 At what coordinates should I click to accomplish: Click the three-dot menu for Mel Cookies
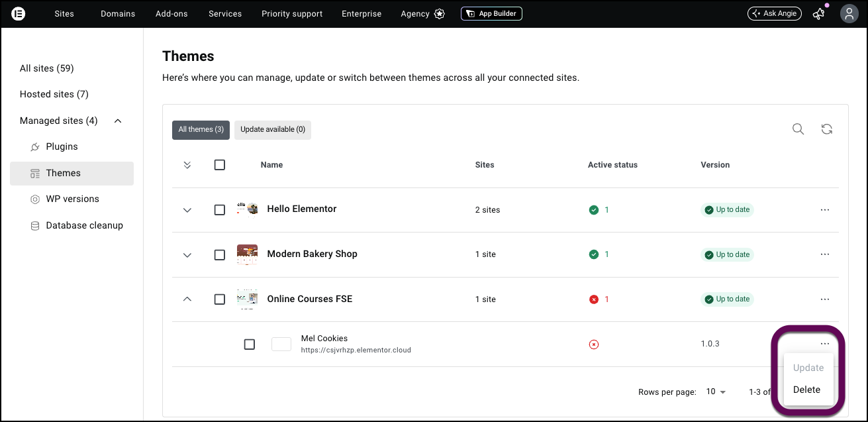pos(825,344)
